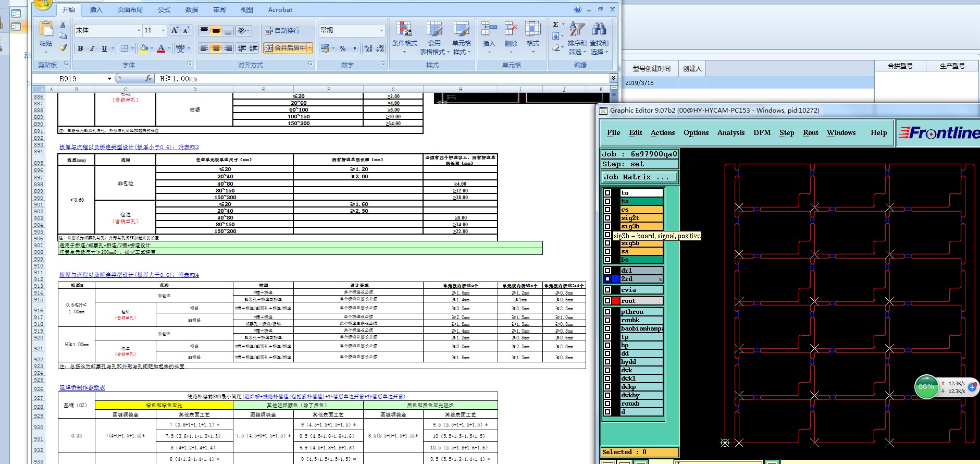Toggle the 'sig2t' layer checkbox
This screenshot has width=980, height=464.
607,218
